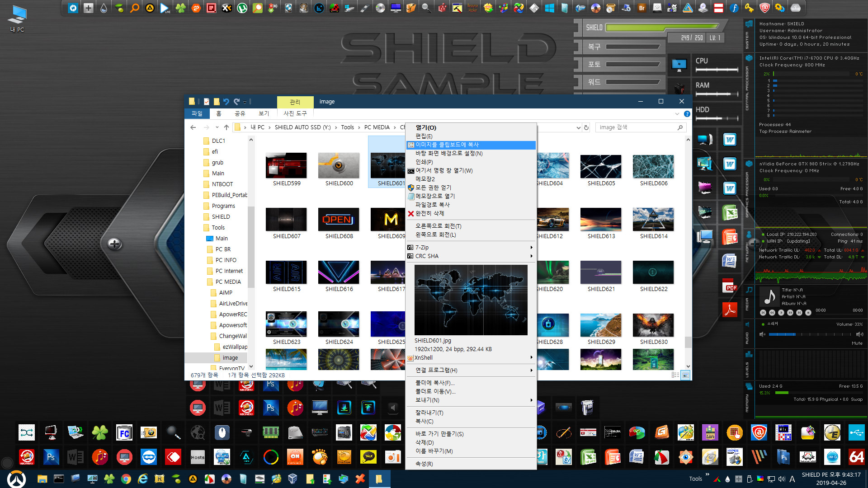The width and height of the screenshot is (868, 488).
Task: Go back in Explorer navigation
Action: [193, 127]
